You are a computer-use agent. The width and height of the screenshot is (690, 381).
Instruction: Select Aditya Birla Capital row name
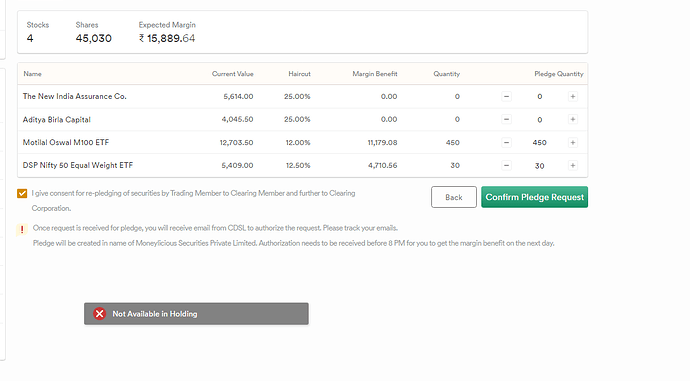56,120
